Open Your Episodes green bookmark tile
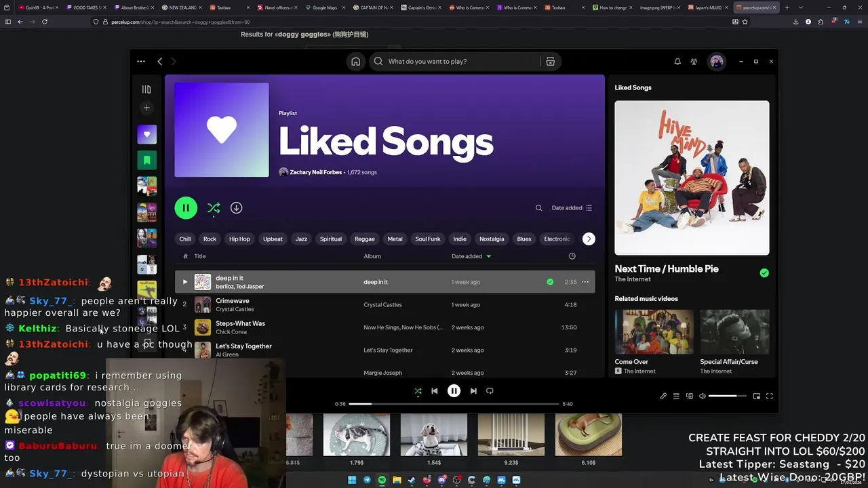The image size is (868, 488). coord(146,160)
